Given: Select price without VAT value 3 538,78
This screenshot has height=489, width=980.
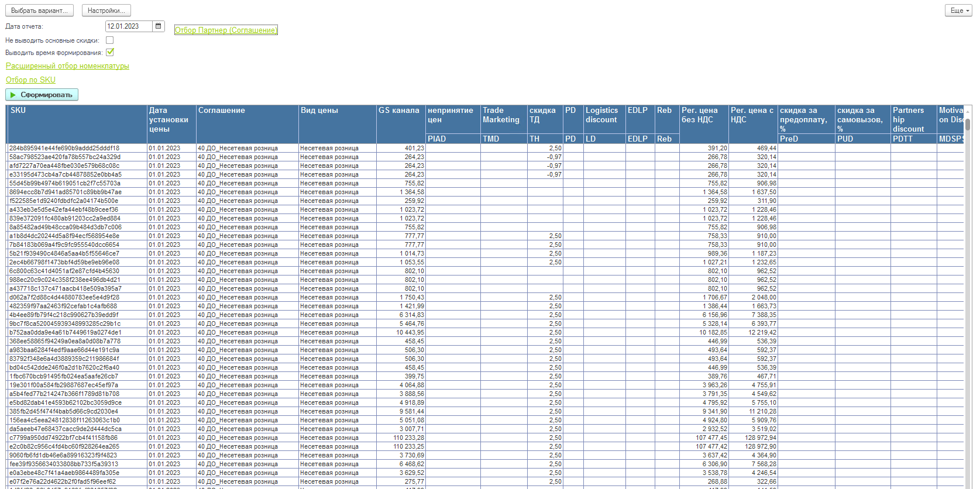Looking at the screenshot, I should click(704, 473).
